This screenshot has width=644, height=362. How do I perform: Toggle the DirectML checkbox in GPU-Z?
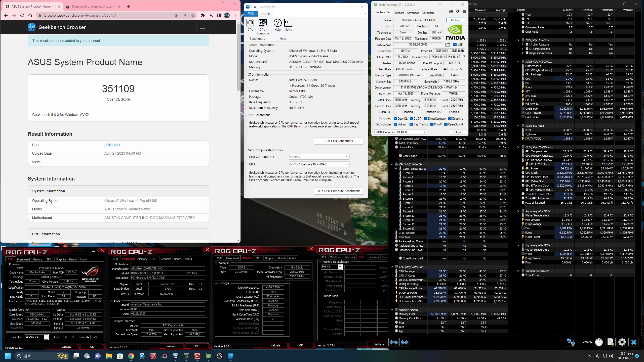tap(450, 119)
